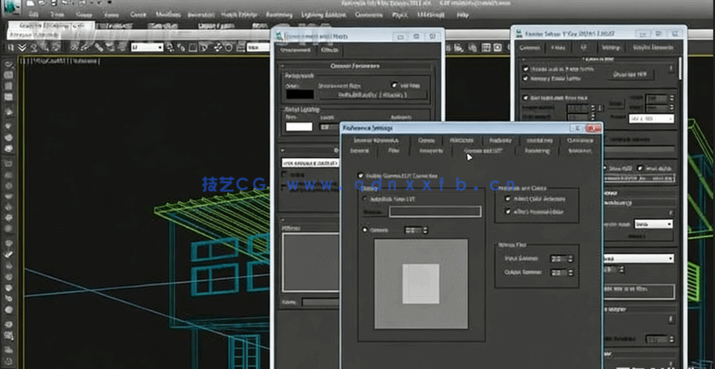Open the Selection Filter dropdown in main toolbar
This screenshot has width=715, height=369.
(147, 47)
